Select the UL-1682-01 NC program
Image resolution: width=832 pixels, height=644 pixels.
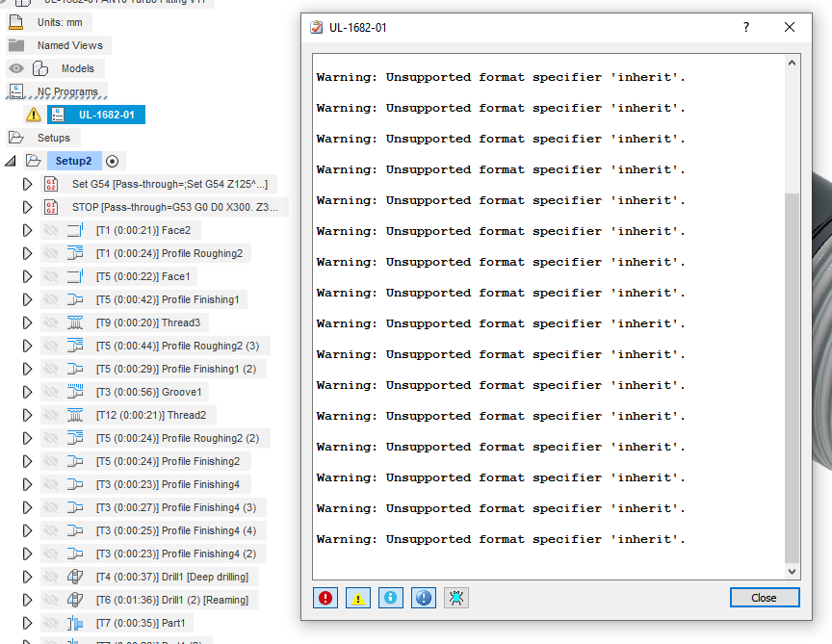95,114
